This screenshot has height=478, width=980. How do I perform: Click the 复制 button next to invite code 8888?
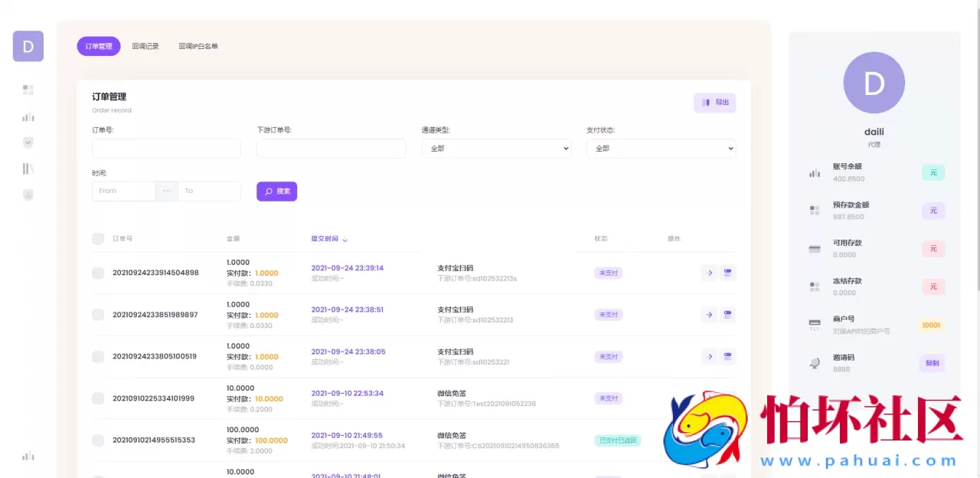(931, 362)
